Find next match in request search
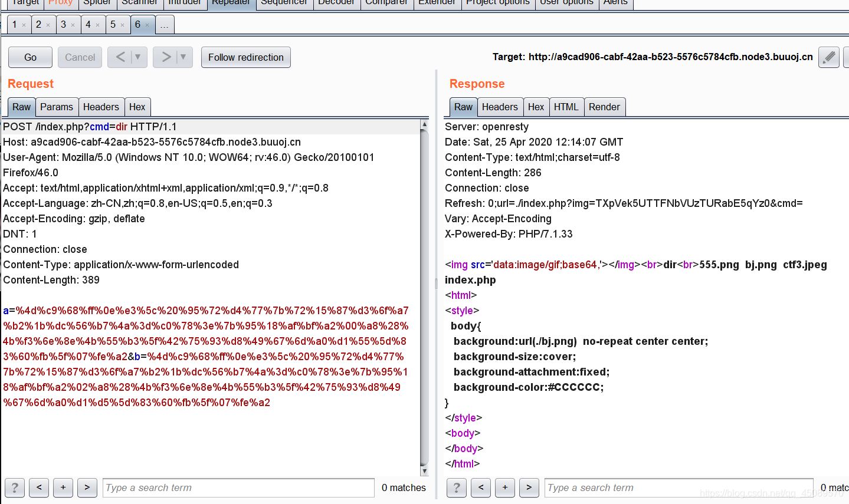This screenshot has width=849, height=504. pyautogui.click(x=87, y=487)
